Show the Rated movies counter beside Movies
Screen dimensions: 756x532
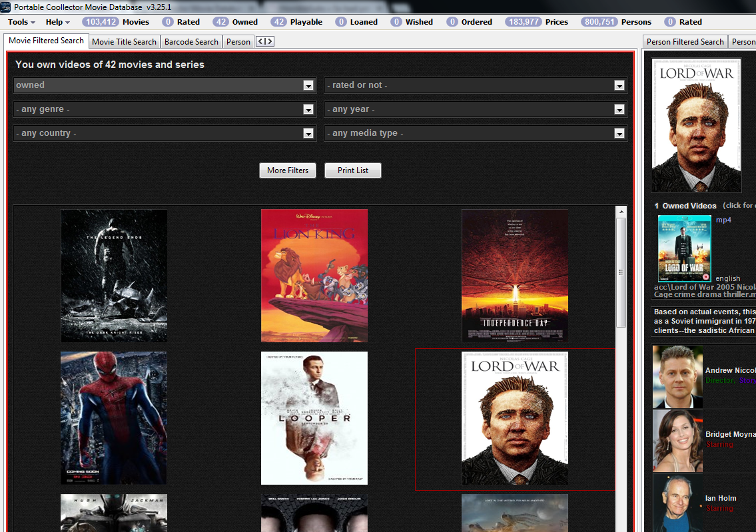point(181,22)
